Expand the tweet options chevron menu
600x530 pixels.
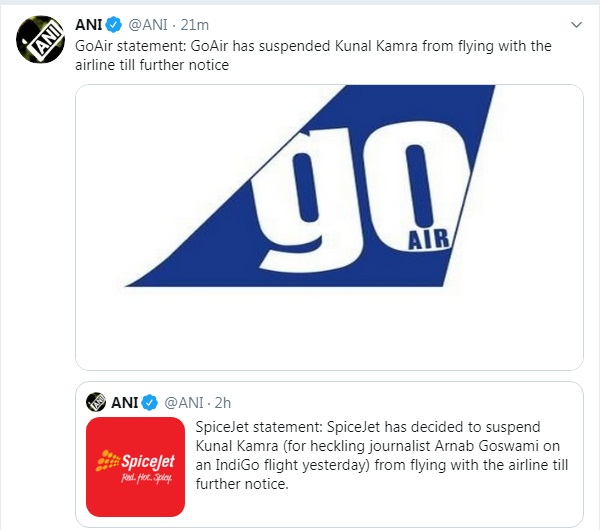point(577,23)
